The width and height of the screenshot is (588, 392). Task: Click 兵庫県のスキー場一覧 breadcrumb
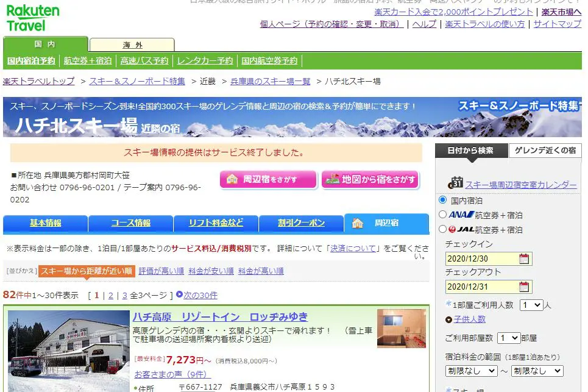click(271, 81)
